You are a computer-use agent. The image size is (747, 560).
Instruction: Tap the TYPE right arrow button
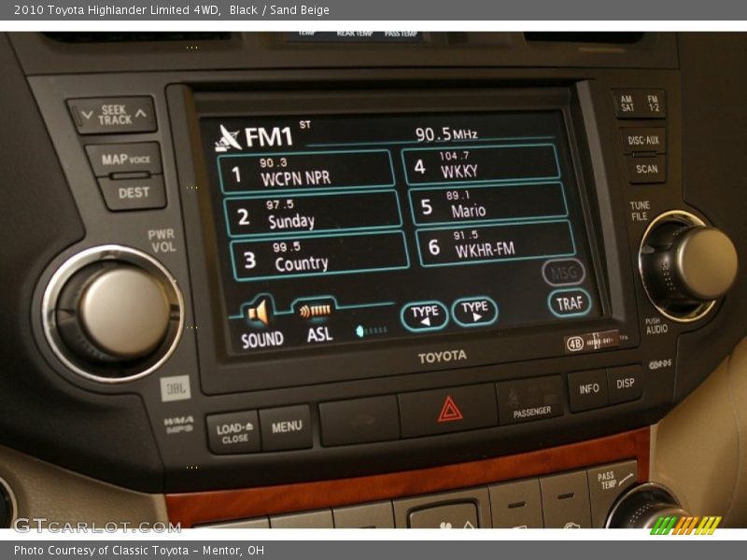pyautogui.click(x=474, y=312)
